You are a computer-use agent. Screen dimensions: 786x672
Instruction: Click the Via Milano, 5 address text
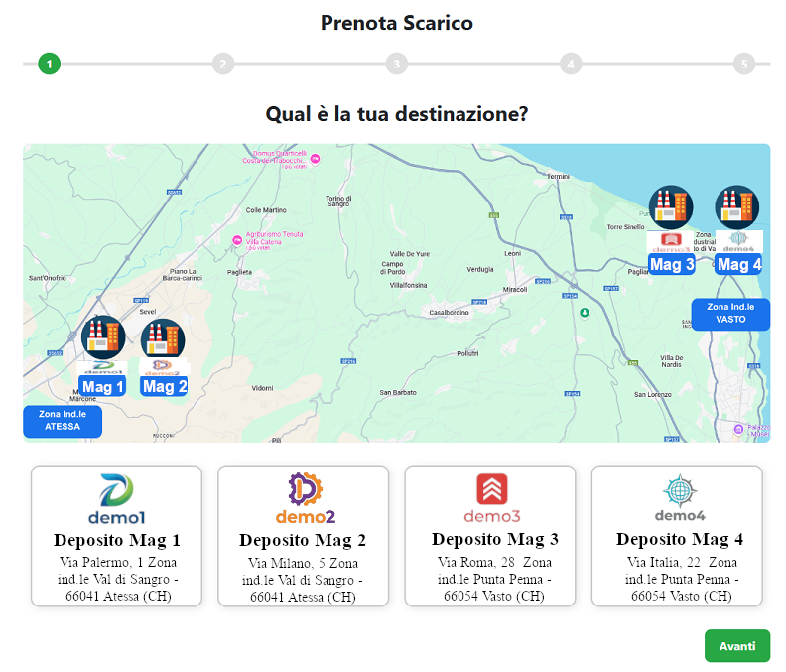[303, 580]
